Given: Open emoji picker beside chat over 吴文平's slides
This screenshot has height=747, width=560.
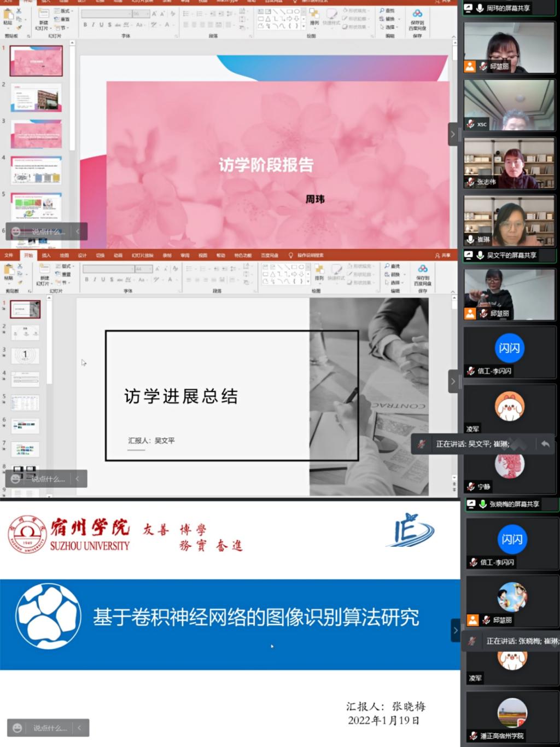Looking at the screenshot, I should (x=16, y=479).
